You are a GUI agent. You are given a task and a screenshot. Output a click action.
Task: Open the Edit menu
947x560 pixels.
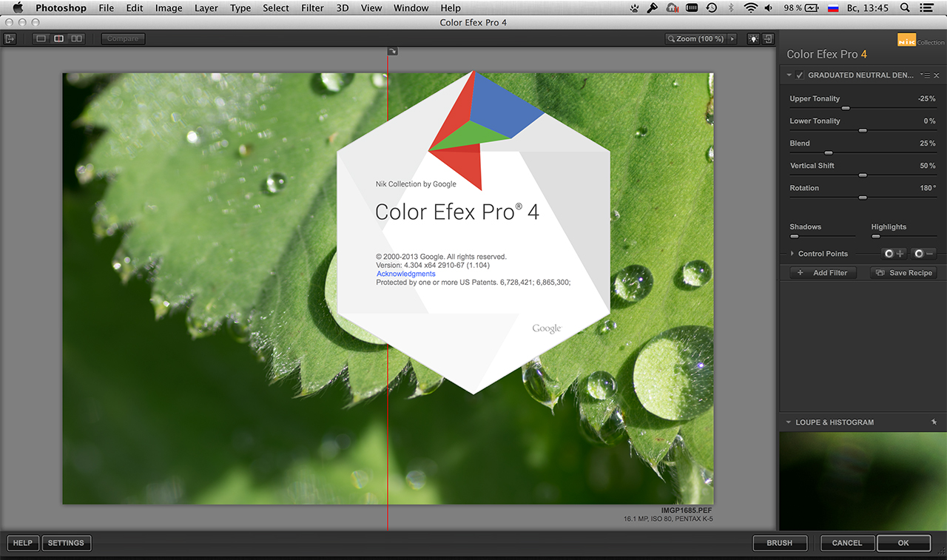point(135,8)
